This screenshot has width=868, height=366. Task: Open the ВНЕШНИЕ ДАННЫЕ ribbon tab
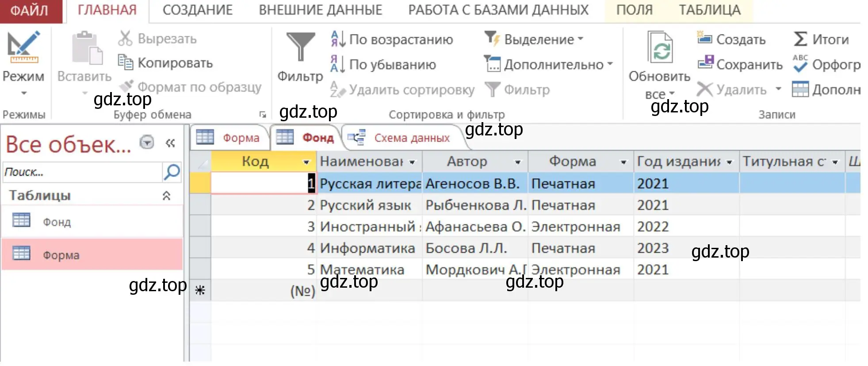point(321,10)
